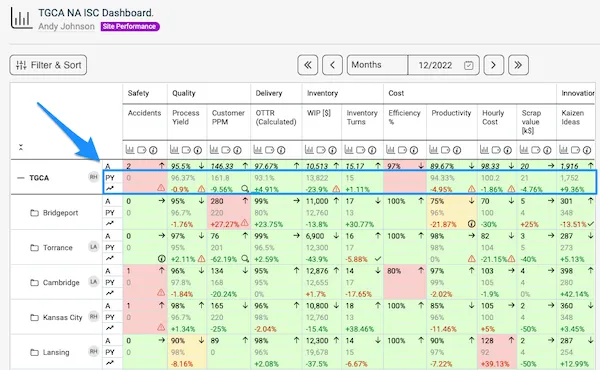Viewport: 600px width, 370px height.
Task: Click dashboard bar chart logo icon
Action: [x=21, y=18]
